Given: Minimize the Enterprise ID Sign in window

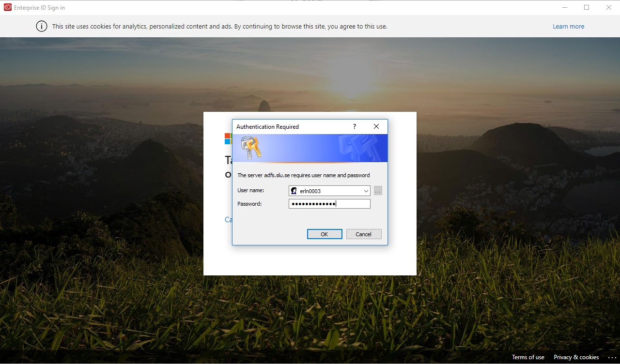Looking at the screenshot, I should pyautogui.click(x=565, y=7).
